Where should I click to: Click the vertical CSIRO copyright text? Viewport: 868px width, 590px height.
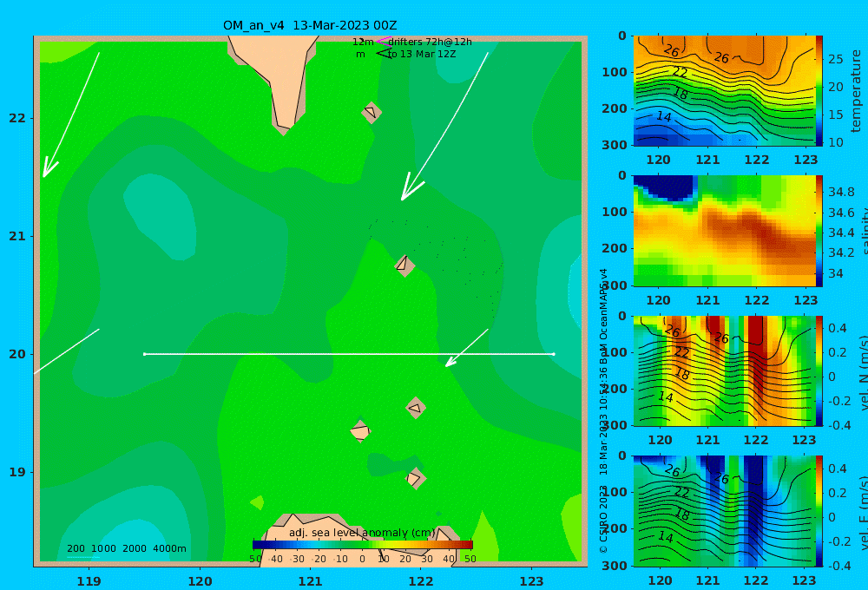603,410
